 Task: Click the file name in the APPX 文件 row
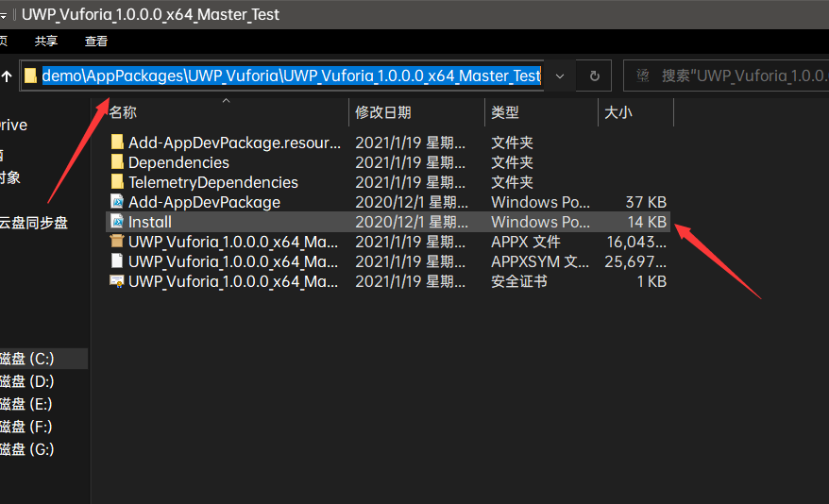pos(233,242)
